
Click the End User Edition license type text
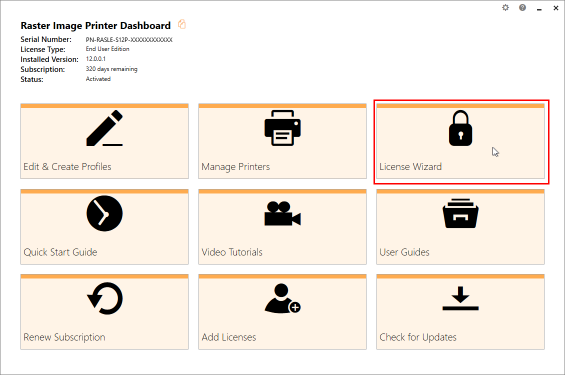pyautogui.click(x=107, y=49)
